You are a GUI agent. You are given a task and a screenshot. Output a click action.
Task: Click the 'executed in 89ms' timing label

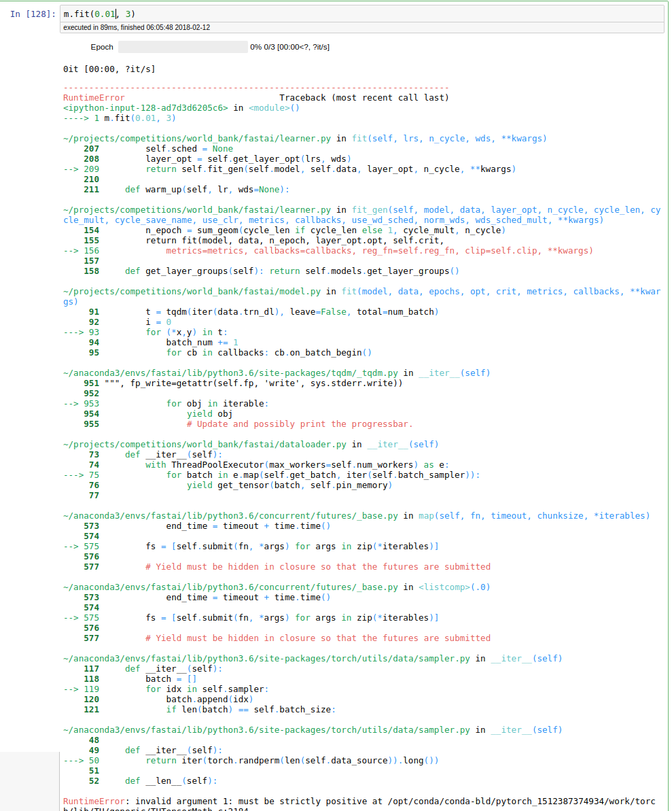coord(136,28)
